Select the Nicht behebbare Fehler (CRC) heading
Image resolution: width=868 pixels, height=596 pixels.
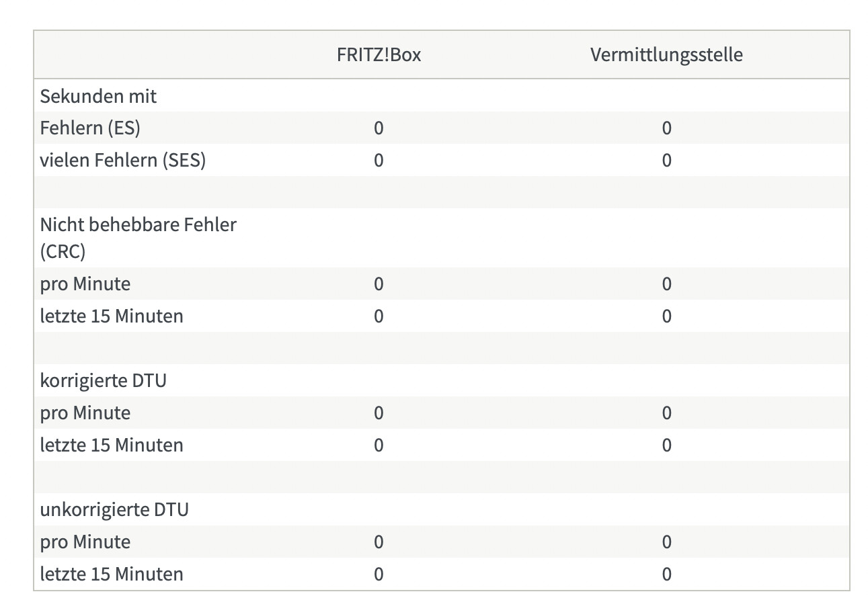pyautogui.click(x=139, y=238)
